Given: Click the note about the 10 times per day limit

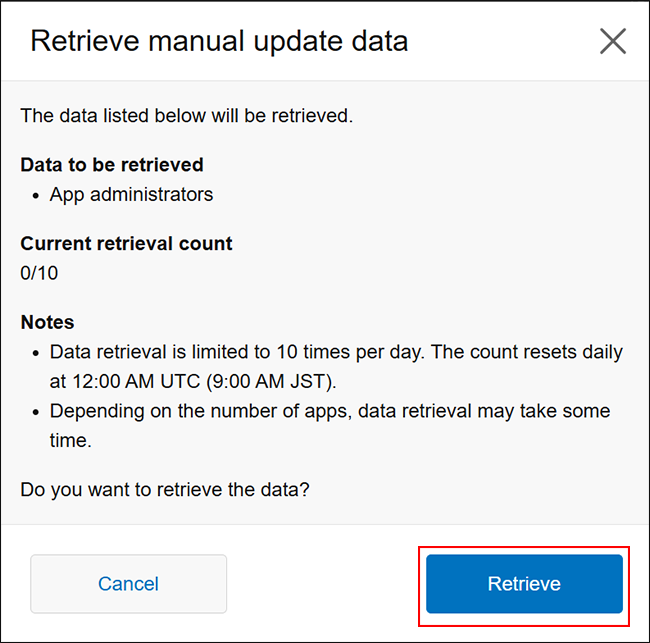Looking at the screenshot, I should (335, 353).
